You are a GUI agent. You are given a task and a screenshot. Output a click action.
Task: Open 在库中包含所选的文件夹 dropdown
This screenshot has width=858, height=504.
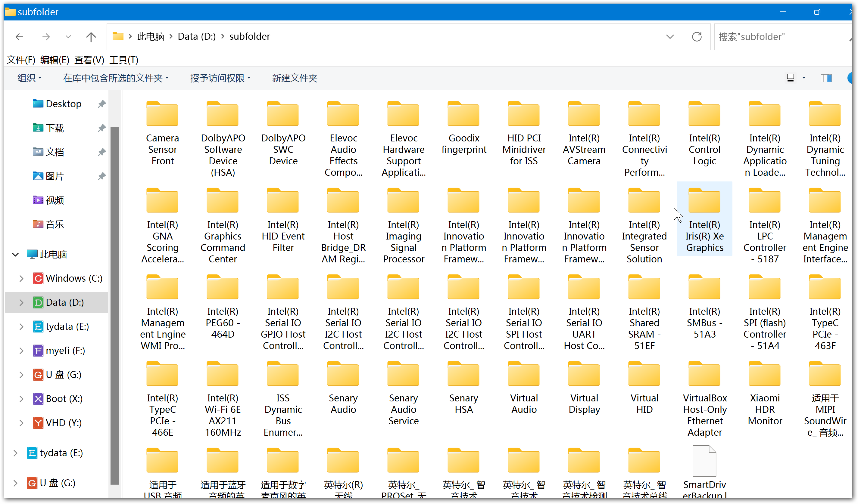pos(115,78)
